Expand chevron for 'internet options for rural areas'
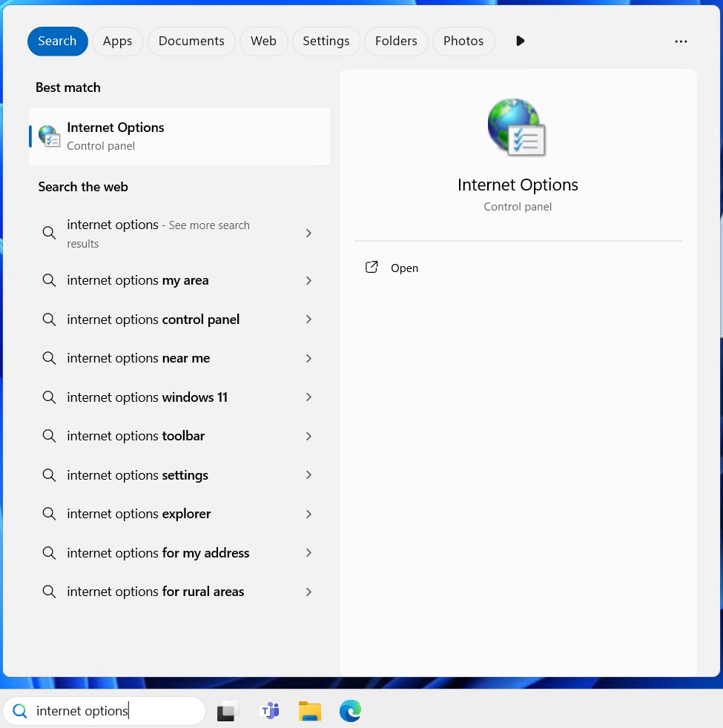 click(x=308, y=592)
